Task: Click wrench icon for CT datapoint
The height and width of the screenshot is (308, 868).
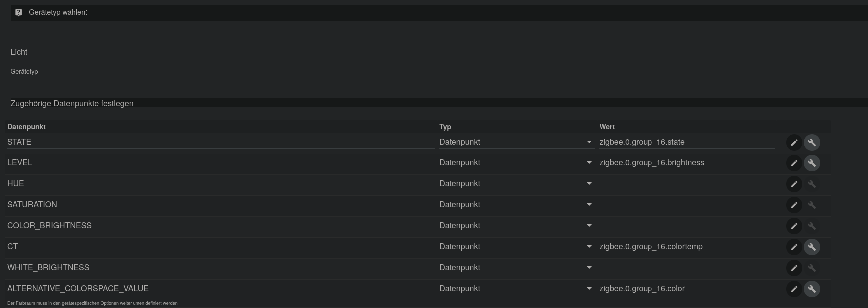Action: click(x=812, y=247)
